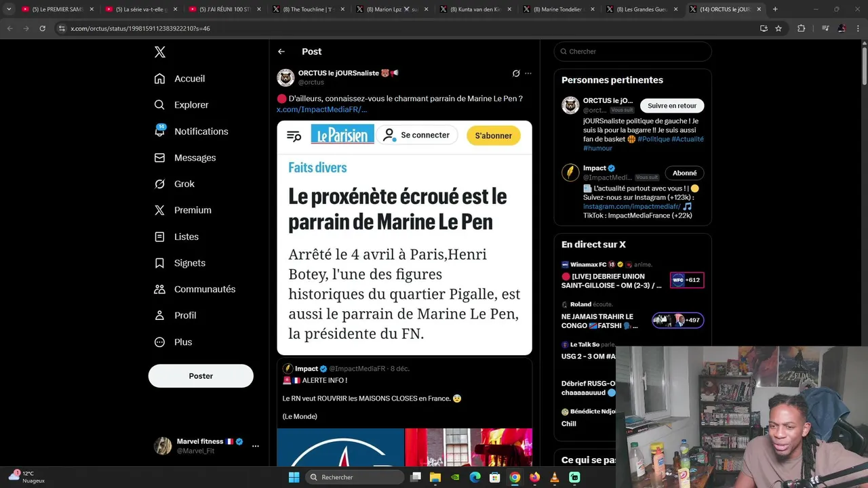
Task: Open the Premium page
Action: pos(182,210)
